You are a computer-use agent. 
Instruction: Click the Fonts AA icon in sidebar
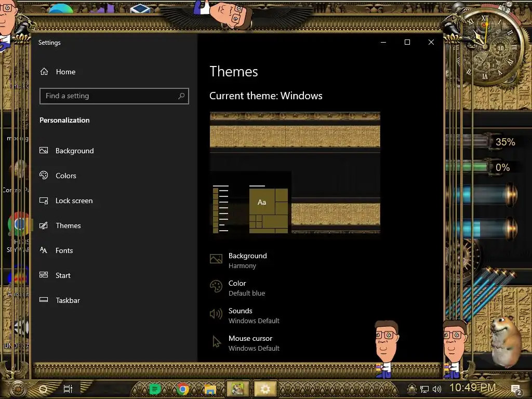pyautogui.click(x=44, y=250)
